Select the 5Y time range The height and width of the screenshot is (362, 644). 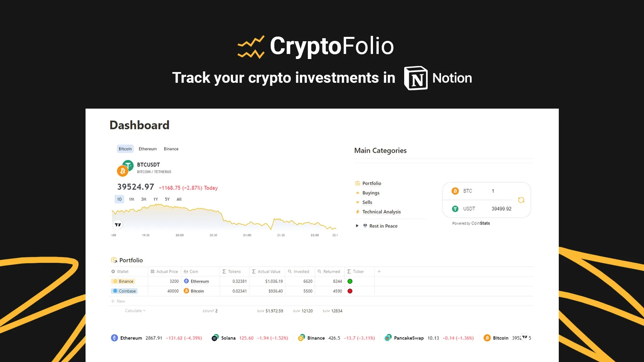coord(167,199)
